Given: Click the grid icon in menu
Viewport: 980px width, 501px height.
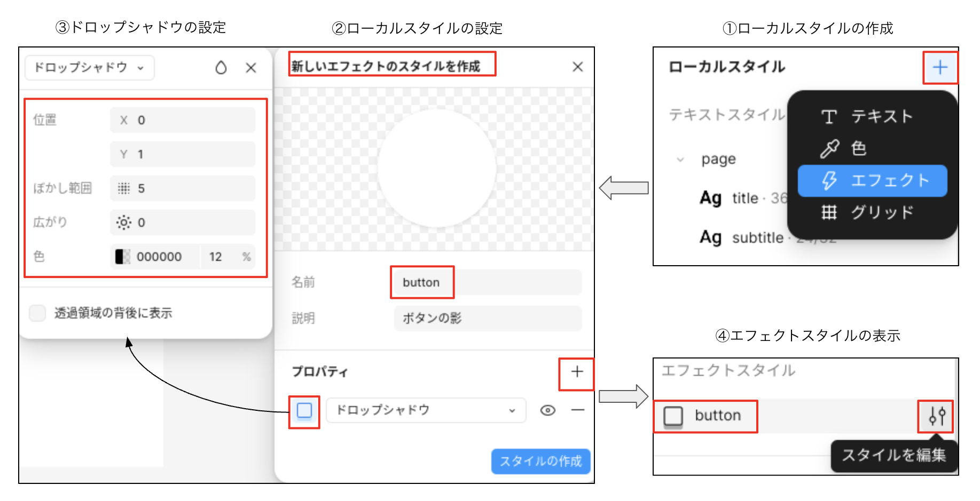Looking at the screenshot, I should [x=829, y=212].
